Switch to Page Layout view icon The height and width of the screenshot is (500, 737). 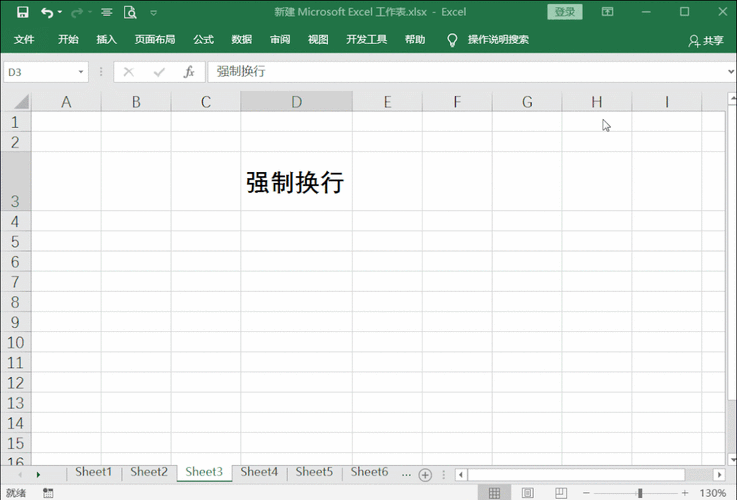point(527,492)
